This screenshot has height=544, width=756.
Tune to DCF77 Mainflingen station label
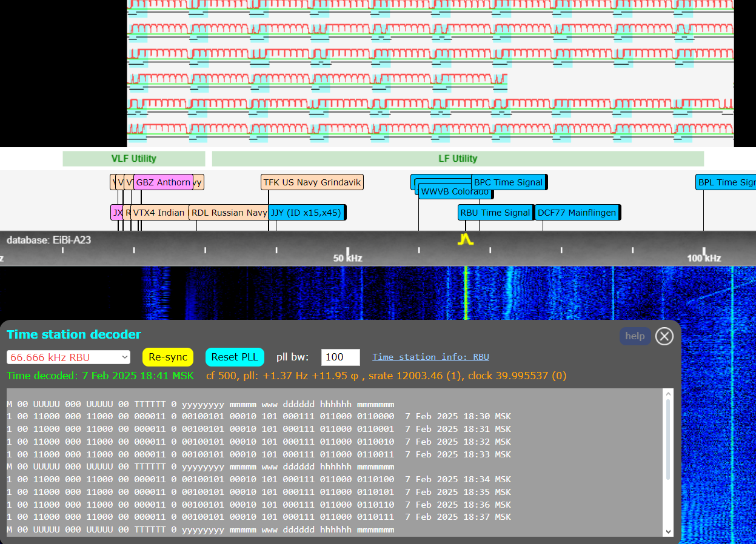(577, 212)
